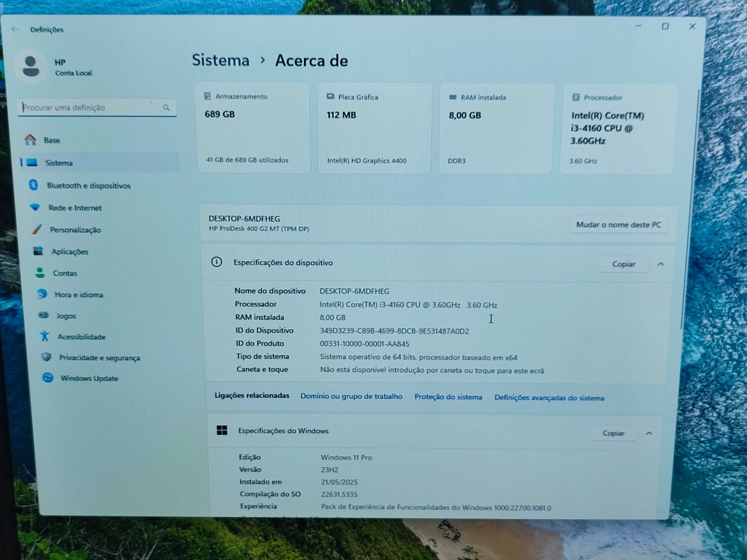Select Sistema in the sidebar

(100, 163)
